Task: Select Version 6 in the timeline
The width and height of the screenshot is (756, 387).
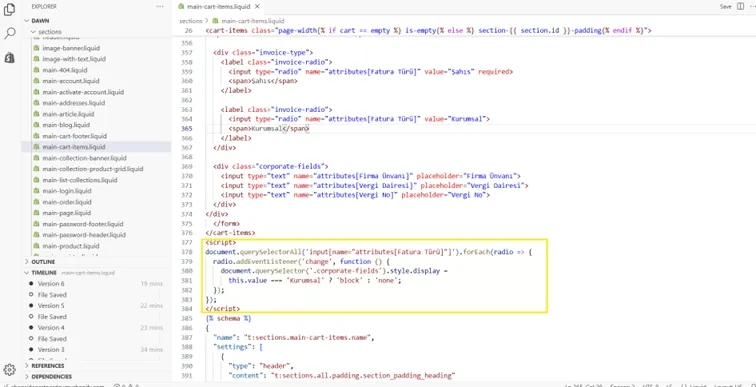Action: [x=51, y=283]
